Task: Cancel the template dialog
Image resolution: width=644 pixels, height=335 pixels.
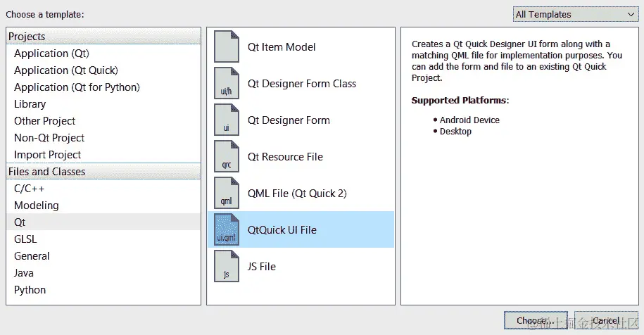Action: pyautogui.click(x=606, y=320)
